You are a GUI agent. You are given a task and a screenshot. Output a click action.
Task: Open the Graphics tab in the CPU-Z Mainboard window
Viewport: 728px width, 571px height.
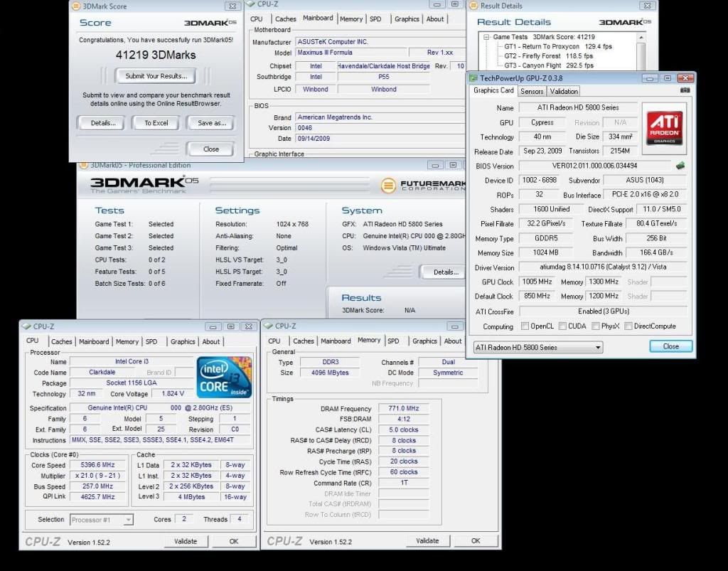[x=407, y=19]
